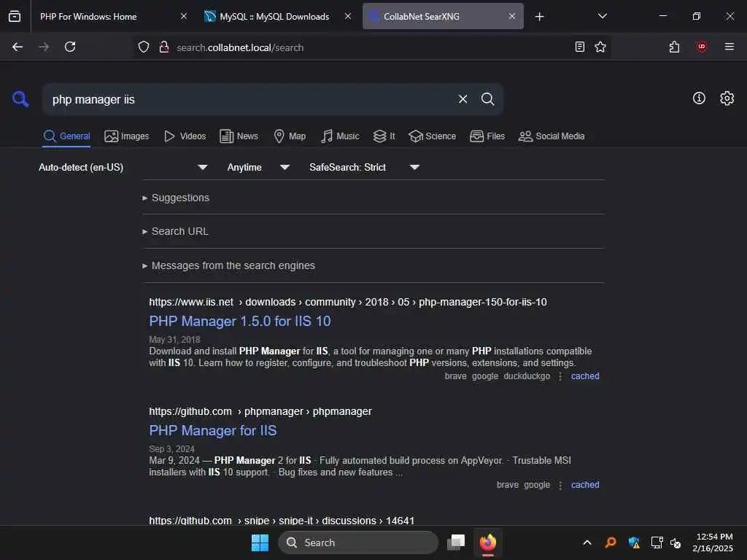Switch to It category
Screen dimensions: 747x560
pyautogui.click(x=384, y=136)
